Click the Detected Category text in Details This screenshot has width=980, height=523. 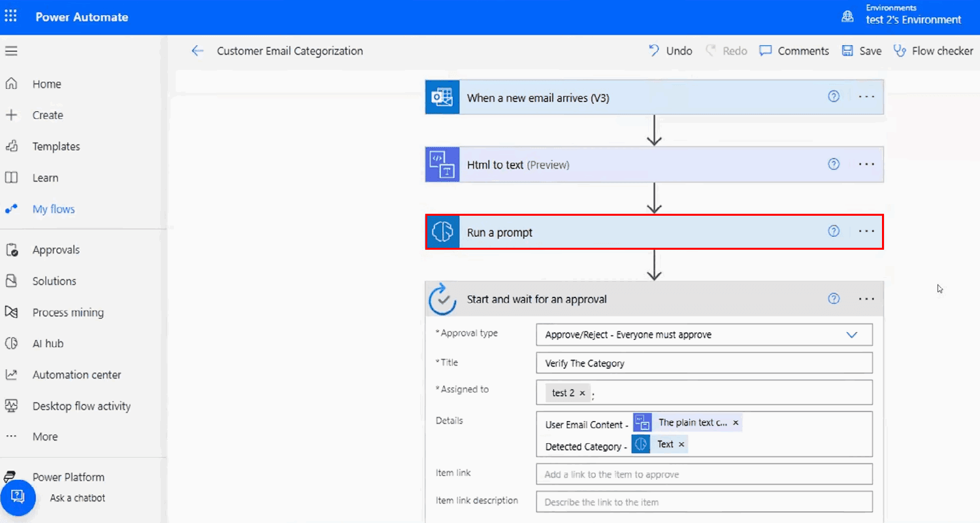[585, 447]
